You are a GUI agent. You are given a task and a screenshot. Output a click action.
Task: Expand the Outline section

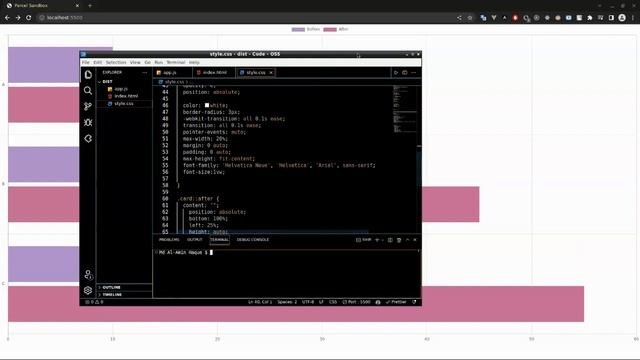pos(124,287)
